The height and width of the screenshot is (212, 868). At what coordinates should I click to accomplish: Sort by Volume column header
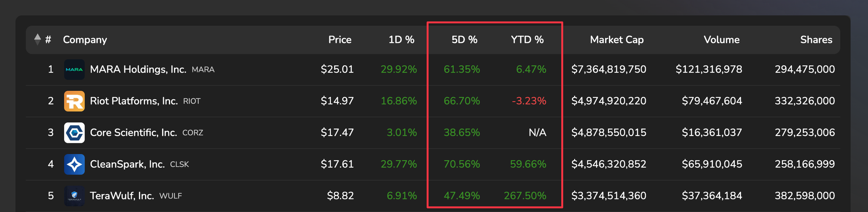721,40
